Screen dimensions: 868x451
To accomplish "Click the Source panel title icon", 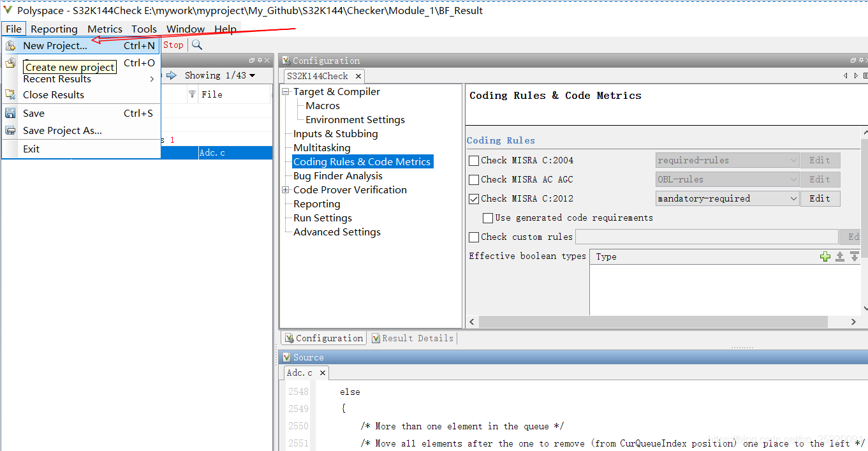I will point(286,357).
